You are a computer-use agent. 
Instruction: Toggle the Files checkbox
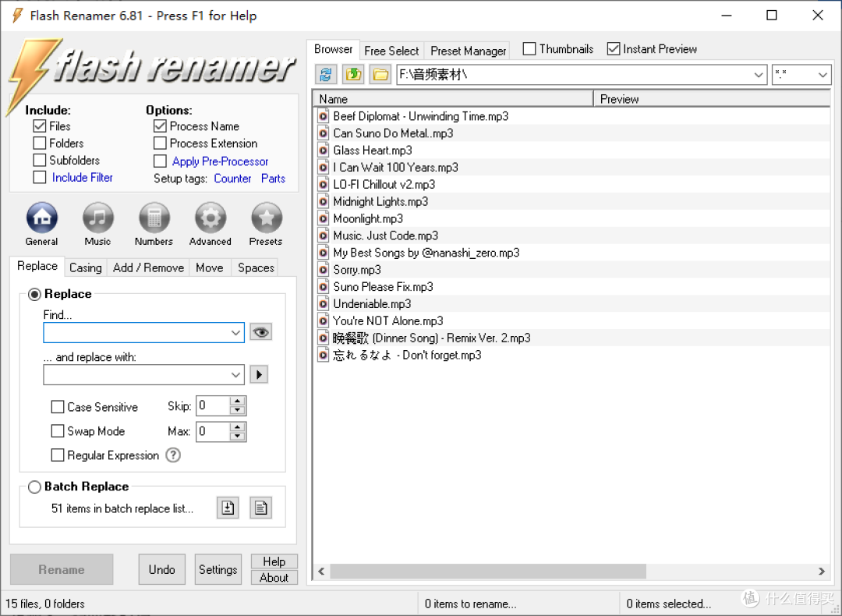(39, 126)
